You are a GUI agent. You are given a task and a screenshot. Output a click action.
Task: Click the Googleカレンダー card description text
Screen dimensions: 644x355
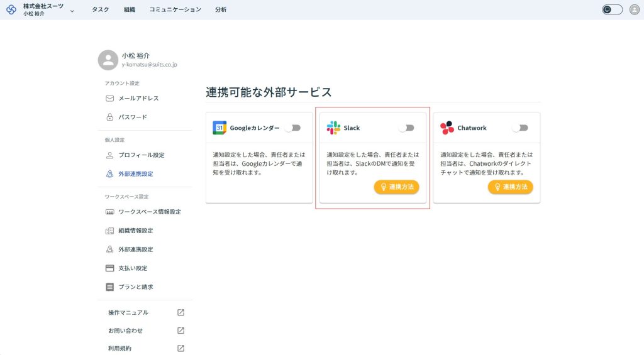click(259, 163)
